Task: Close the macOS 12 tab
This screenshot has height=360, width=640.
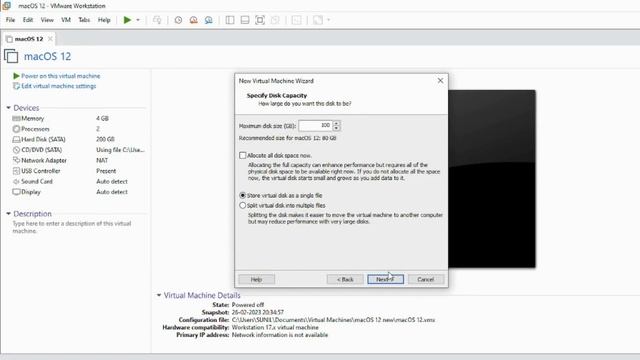Action: point(50,39)
